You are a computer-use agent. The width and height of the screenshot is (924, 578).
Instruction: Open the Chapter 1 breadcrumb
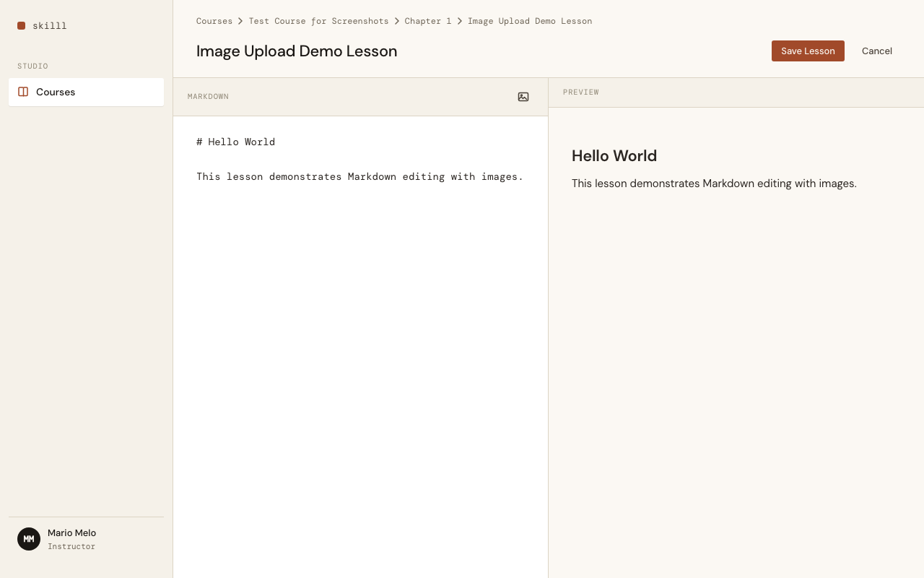[428, 21]
